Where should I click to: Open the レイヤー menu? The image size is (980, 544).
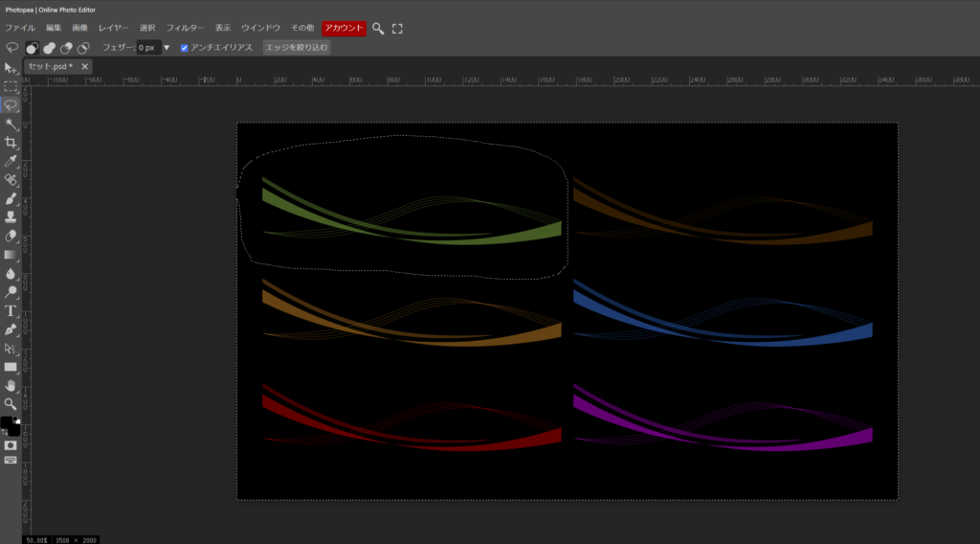pyautogui.click(x=113, y=29)
